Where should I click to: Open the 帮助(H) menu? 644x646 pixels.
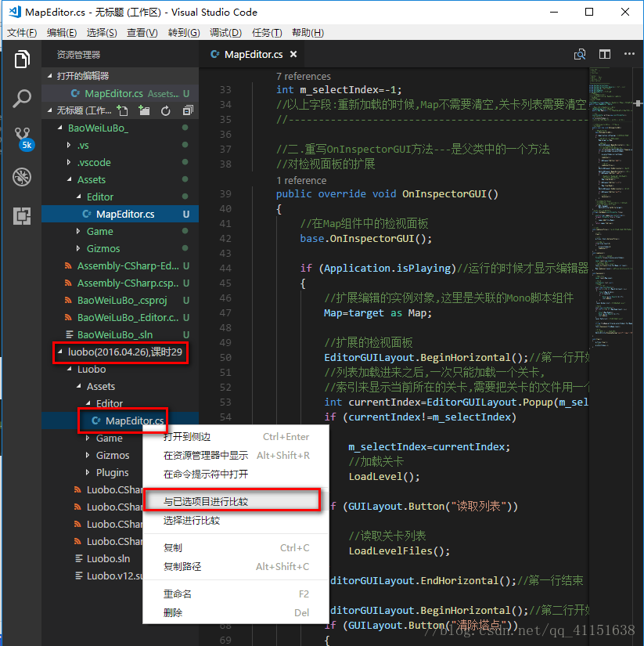tap(308, 33)
